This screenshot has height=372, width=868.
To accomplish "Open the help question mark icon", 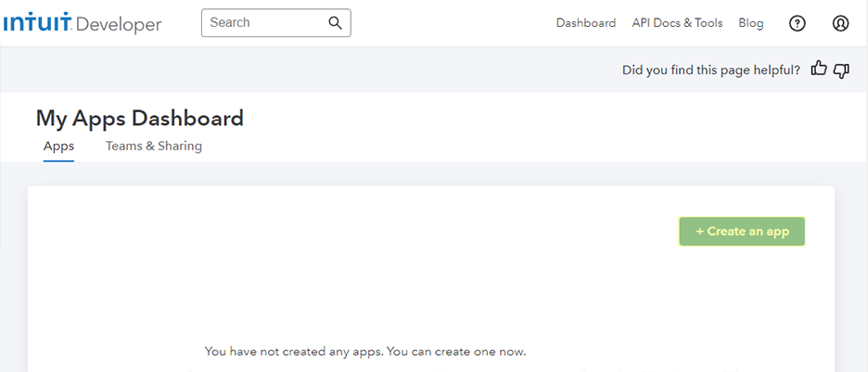I will click(x=797, y=23).
